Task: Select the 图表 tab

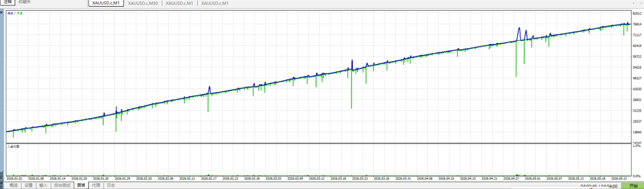Action: pyautogui.click(x=81, y=185)
